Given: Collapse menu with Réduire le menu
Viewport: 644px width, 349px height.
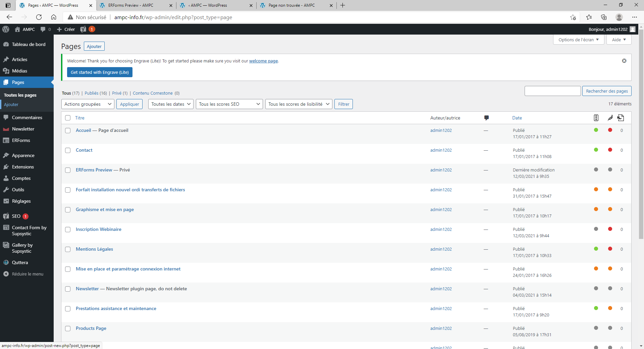Looking at the screenshot, I should pyautogui.click(x=27, y=274).
